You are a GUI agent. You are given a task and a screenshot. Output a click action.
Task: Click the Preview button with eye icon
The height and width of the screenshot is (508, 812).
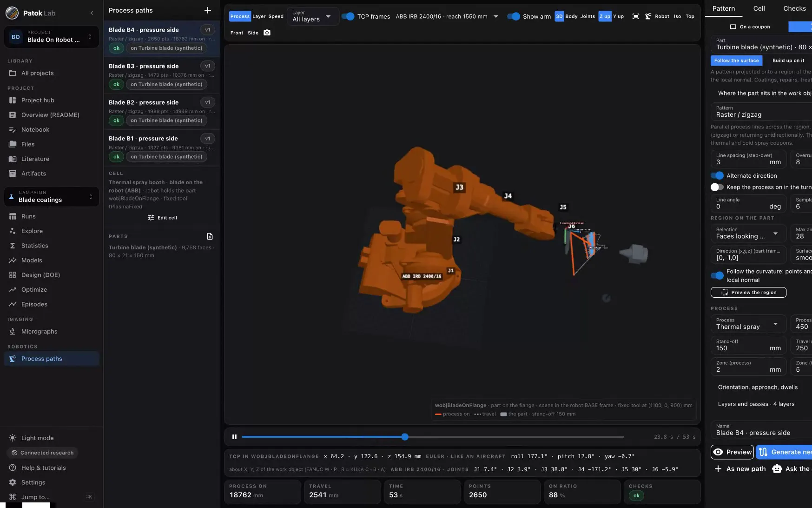(732, 452)
